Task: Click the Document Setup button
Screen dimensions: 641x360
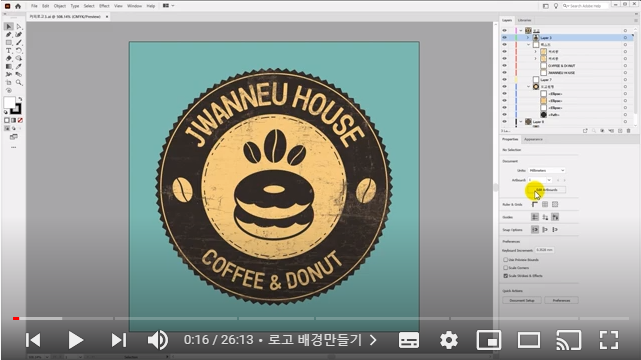Action: click(522, 300)
